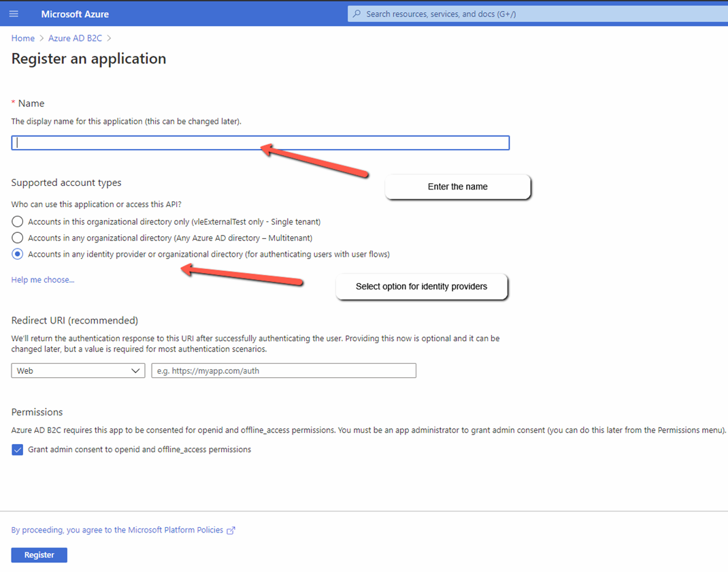
Task: Click the 'Enter the name' callout
Action: (457, 187)
